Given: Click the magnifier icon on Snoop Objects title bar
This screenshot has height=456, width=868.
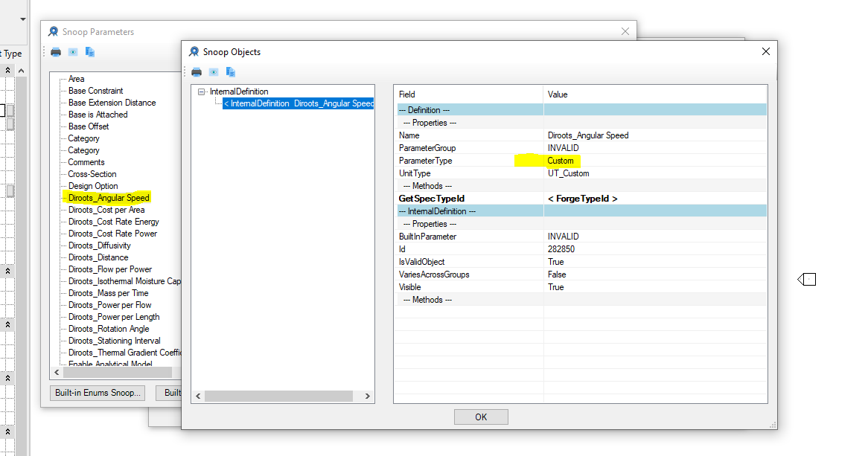Looking at the screenshot, I should [194, 51].
